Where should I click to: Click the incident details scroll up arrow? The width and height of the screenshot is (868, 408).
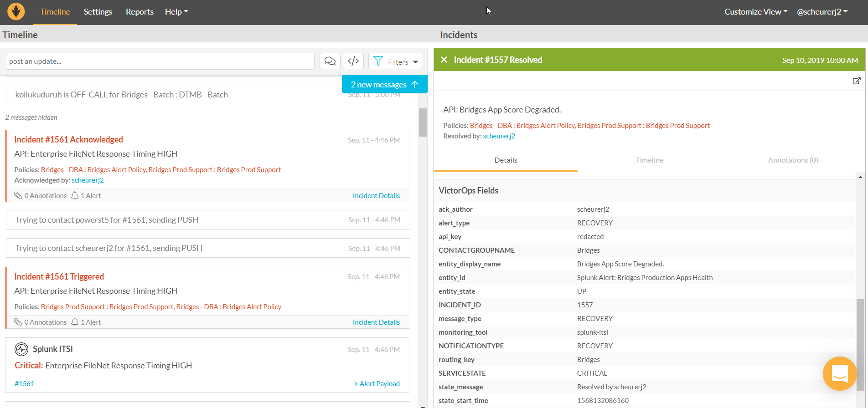coord(860,177)
